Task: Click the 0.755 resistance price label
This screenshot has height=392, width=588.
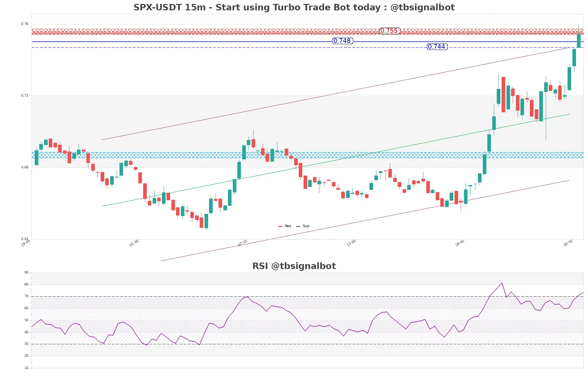Action: tap(389, 31)
